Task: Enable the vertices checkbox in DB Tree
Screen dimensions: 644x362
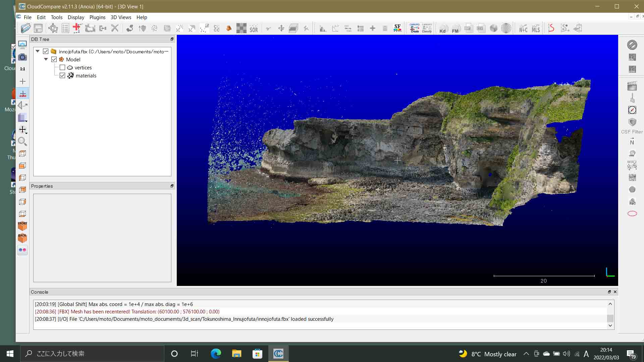Action: click(x=62, y=67)
